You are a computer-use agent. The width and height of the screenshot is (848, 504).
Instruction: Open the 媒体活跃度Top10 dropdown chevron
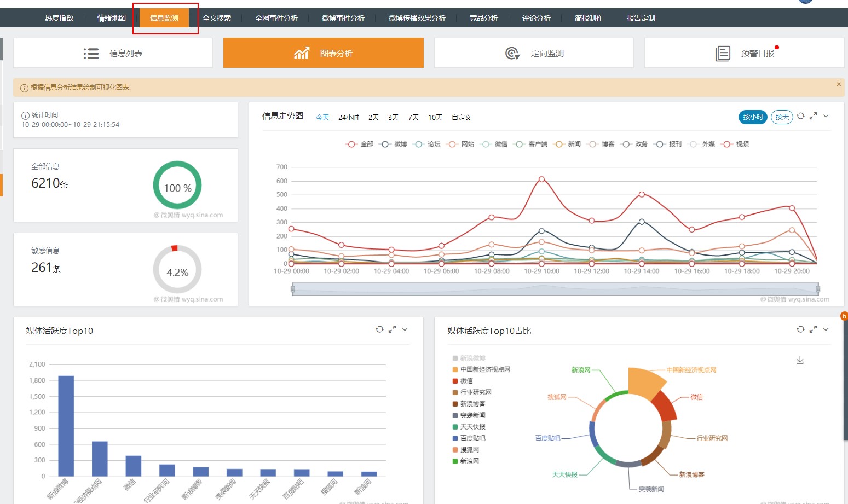point(405,329)
